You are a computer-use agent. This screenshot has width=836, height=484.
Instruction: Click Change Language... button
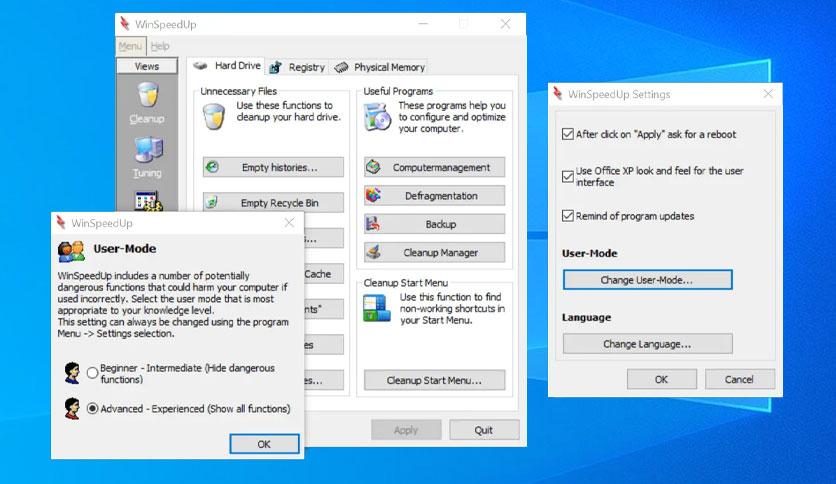(x=648, y=344)
